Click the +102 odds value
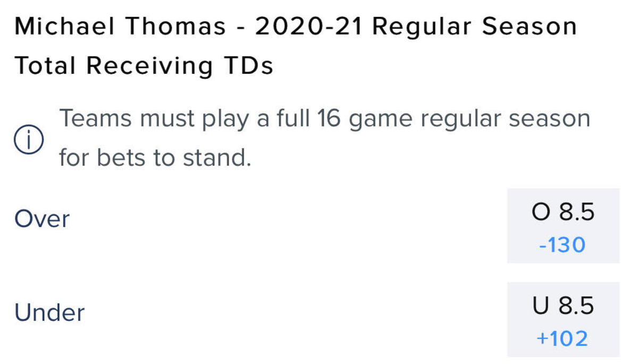Viewport: 638px width, 364px height. point(562,338)
